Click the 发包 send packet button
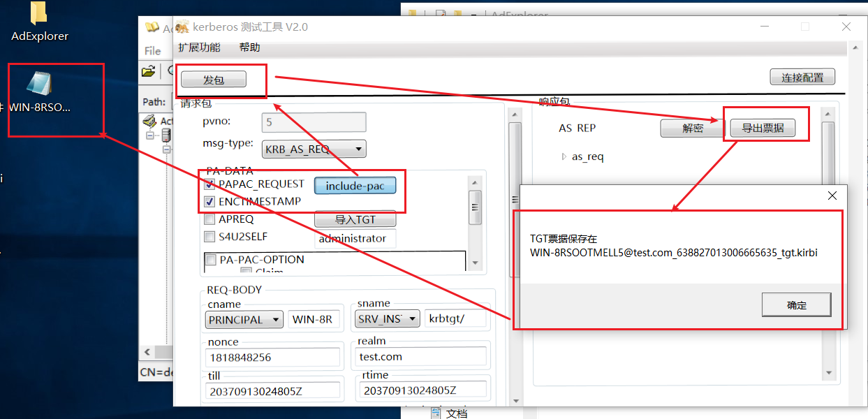 (213, 80)
